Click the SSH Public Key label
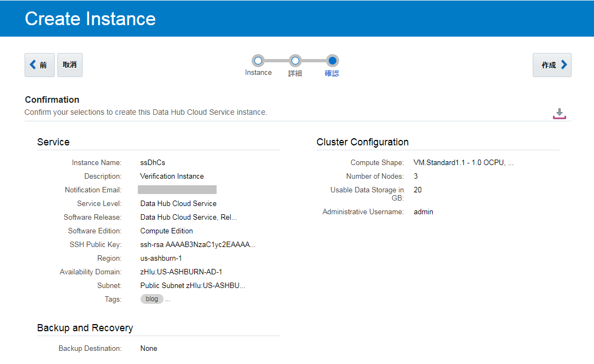 [x=96, y=244]
